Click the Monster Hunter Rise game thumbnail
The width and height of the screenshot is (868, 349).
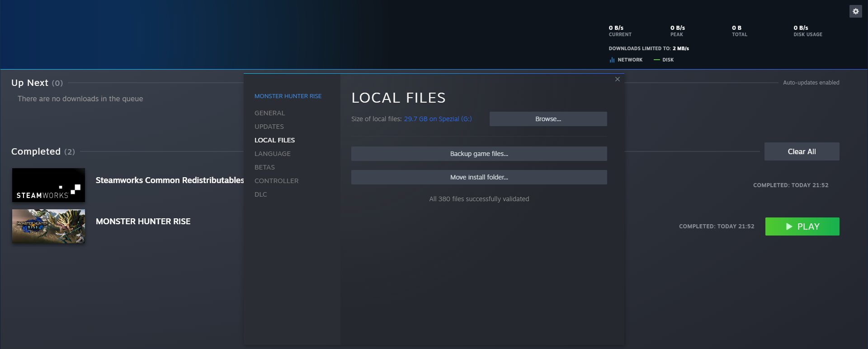(x=48, y=226)
